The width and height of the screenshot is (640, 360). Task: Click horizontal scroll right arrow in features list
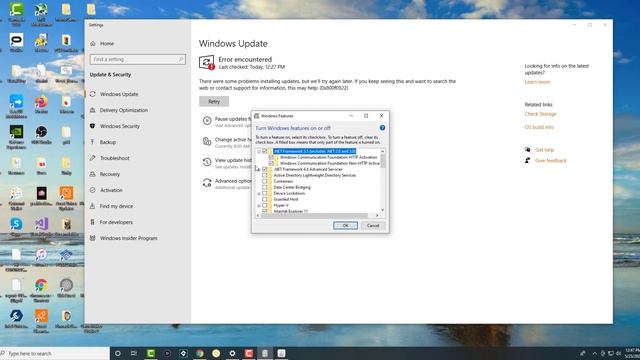click(x=377, y=216)
